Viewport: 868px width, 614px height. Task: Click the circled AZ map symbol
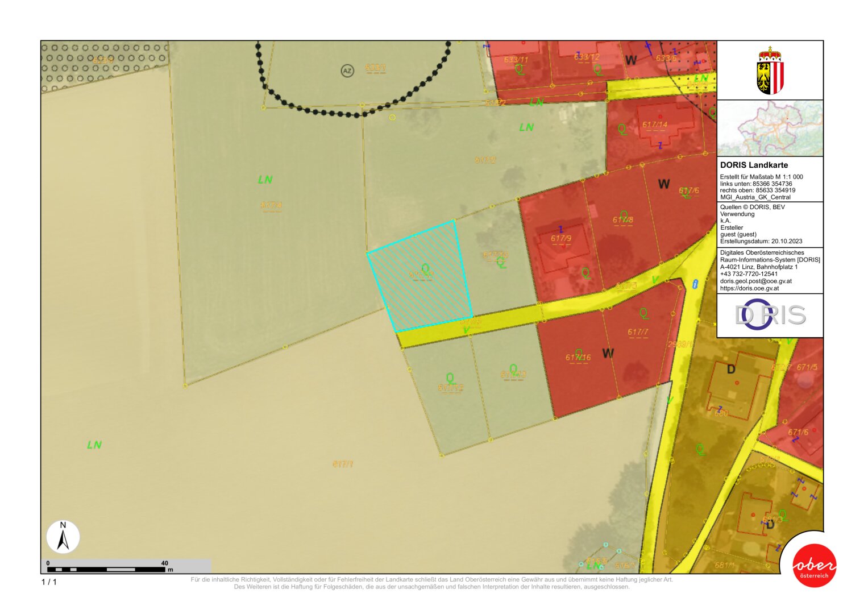347,70
